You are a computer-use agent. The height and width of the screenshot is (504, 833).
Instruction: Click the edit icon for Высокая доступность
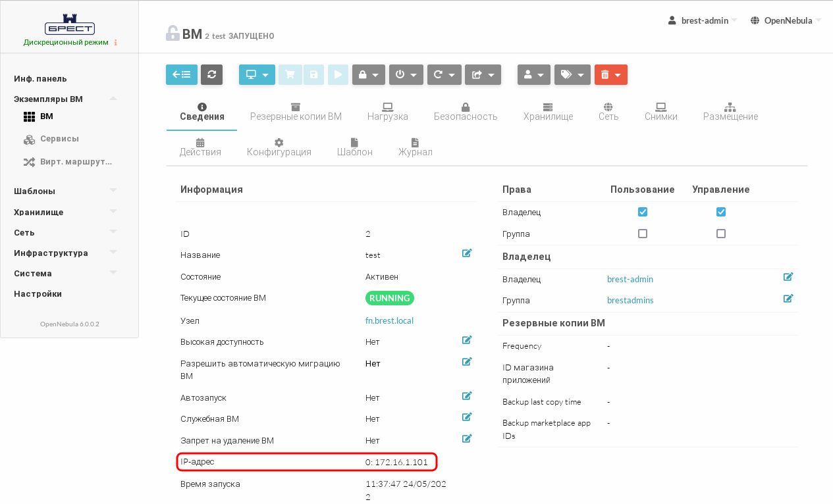tap(467, 340)
